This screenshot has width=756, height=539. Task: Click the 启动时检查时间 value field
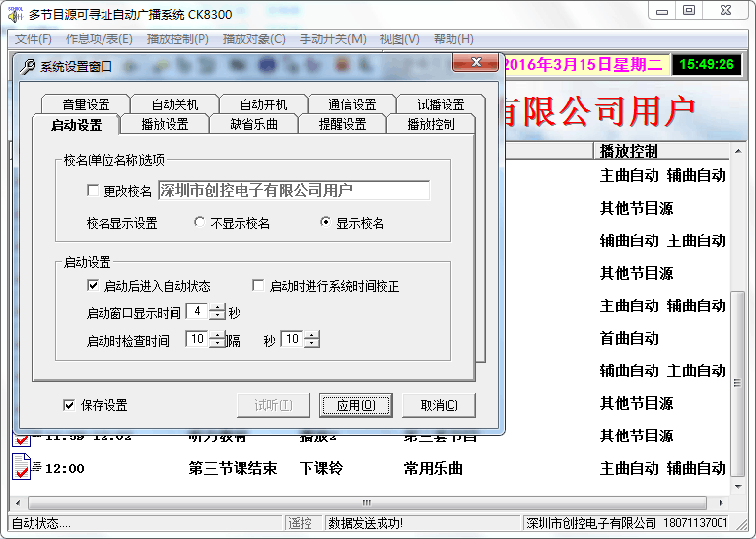pyautogui.click(x=197, y=339)
